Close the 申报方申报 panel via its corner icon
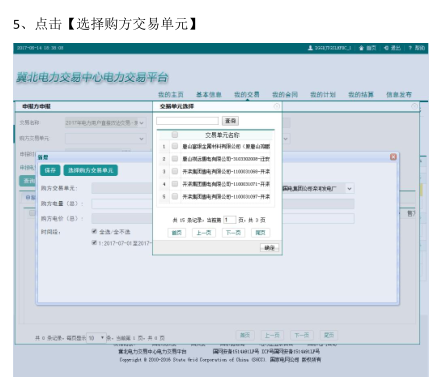This screenshot has width=431, height=380. (x=414, y=106)
